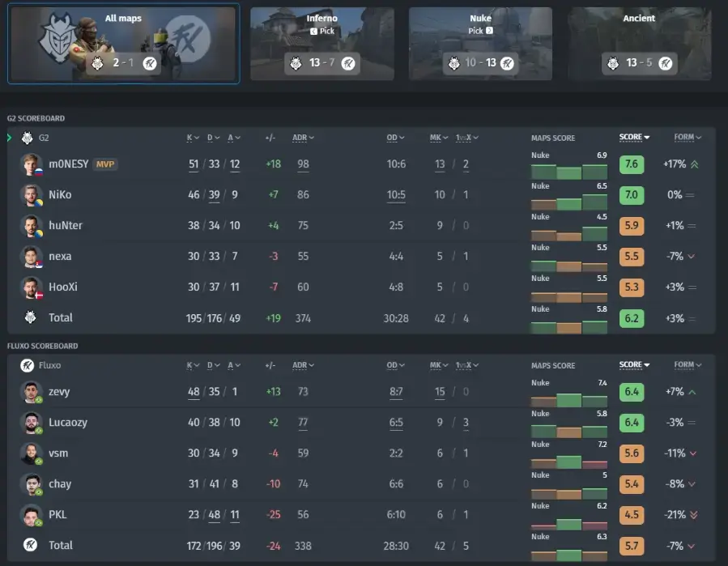Click the Fluxo logo in Nuke score
This screenshot has height=566, width=728.
[x=507, y=62]
